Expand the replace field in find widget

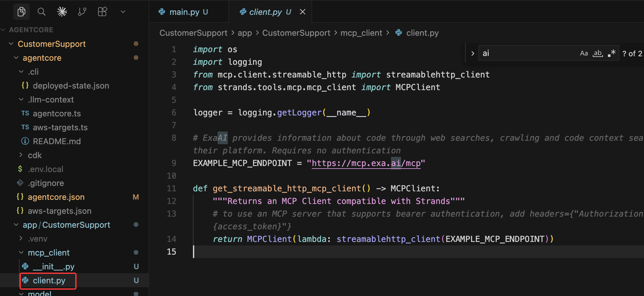pyautogui.click(x=473, y=53)
